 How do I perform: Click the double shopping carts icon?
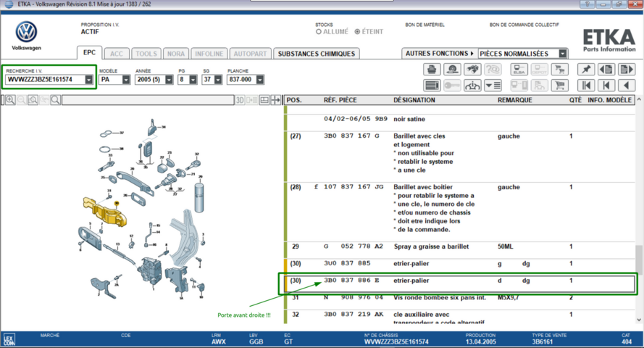[x=559, y=69]
